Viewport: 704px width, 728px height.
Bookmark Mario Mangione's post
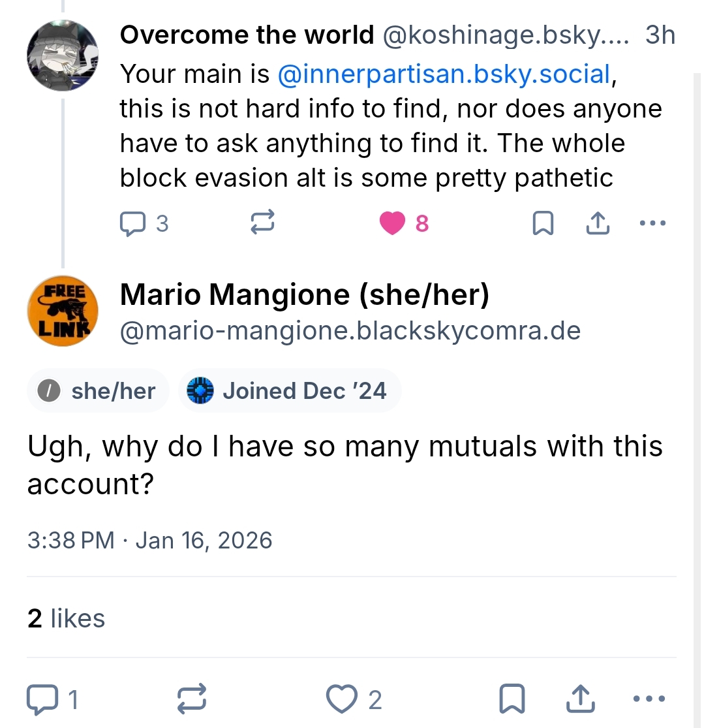pyautogui.click(x=512, y=699)
